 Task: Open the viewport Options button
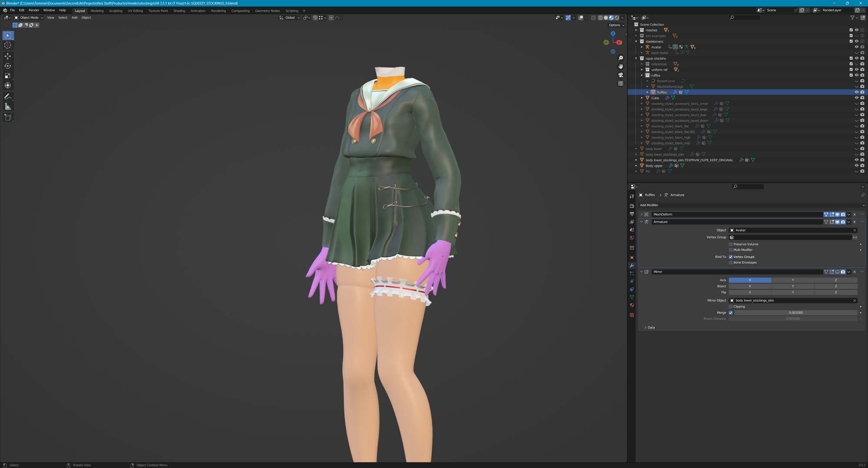coord(616,25)
